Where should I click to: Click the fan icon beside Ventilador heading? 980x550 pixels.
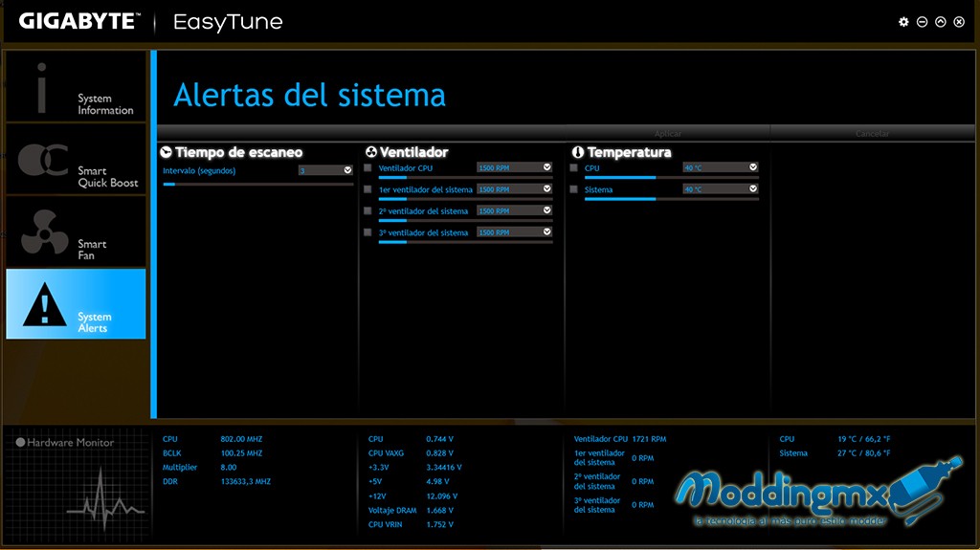point(371,152)
